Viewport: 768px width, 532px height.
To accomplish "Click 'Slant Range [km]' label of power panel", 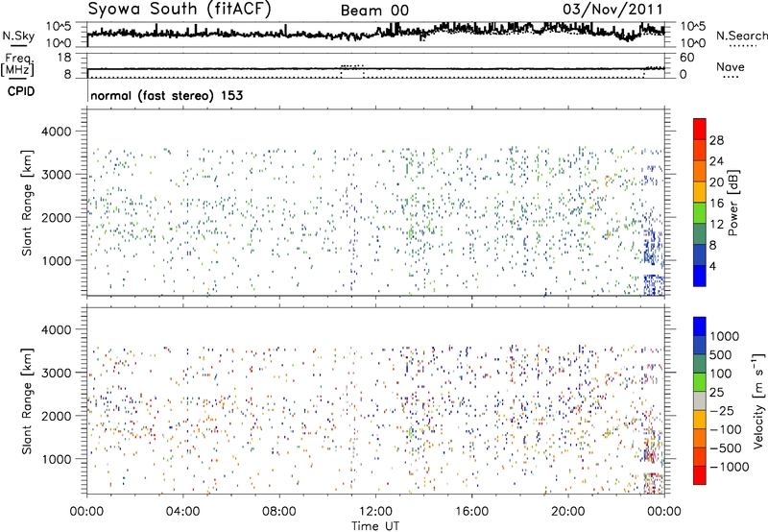I will click(x=27, y=203).
